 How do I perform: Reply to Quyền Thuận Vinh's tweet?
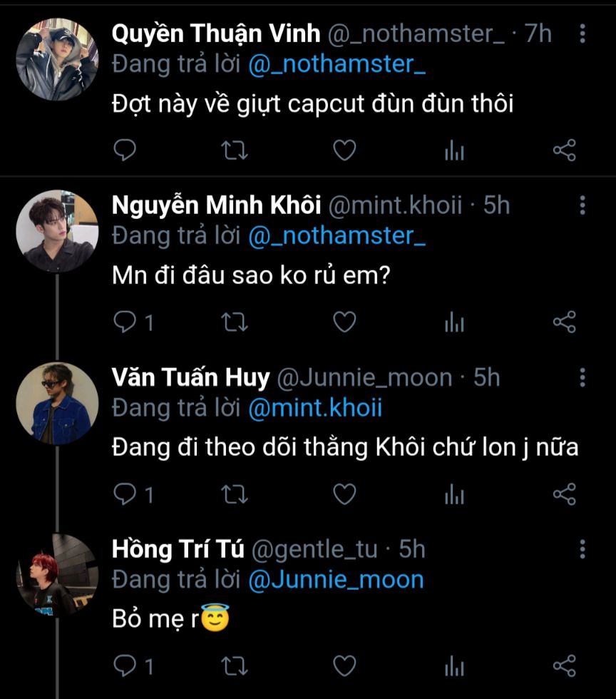125,150
